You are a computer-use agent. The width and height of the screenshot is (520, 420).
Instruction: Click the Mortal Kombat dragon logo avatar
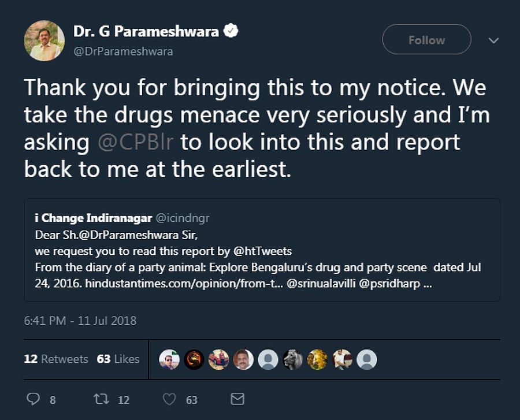tap(194, 359)
